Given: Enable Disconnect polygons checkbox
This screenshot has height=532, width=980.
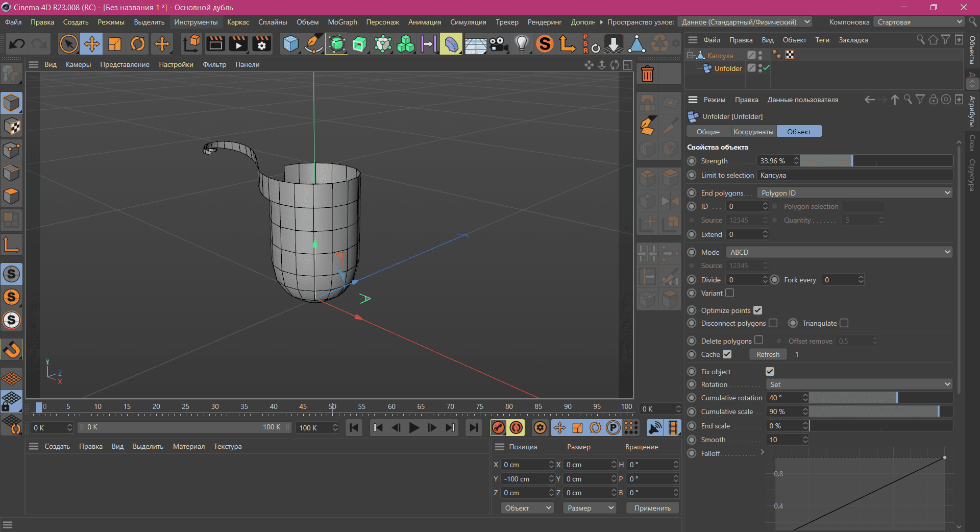Looking at the screenshot, I should [773, 323].
